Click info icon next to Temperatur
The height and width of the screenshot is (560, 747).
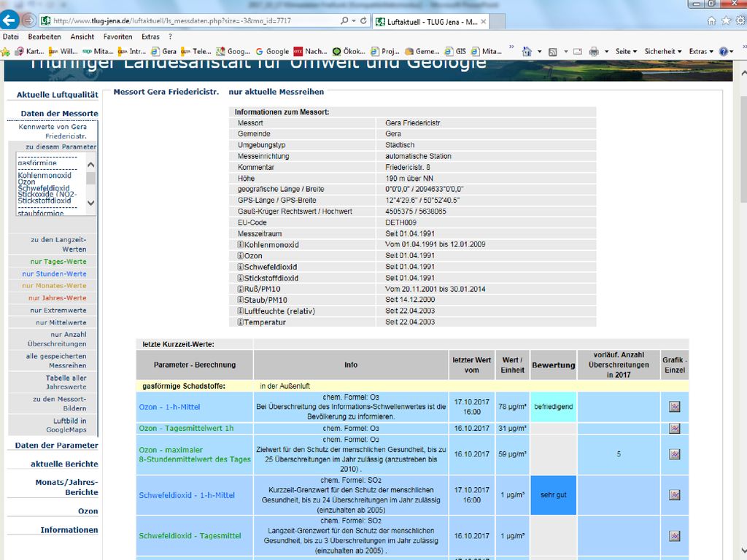coord(241,322)
